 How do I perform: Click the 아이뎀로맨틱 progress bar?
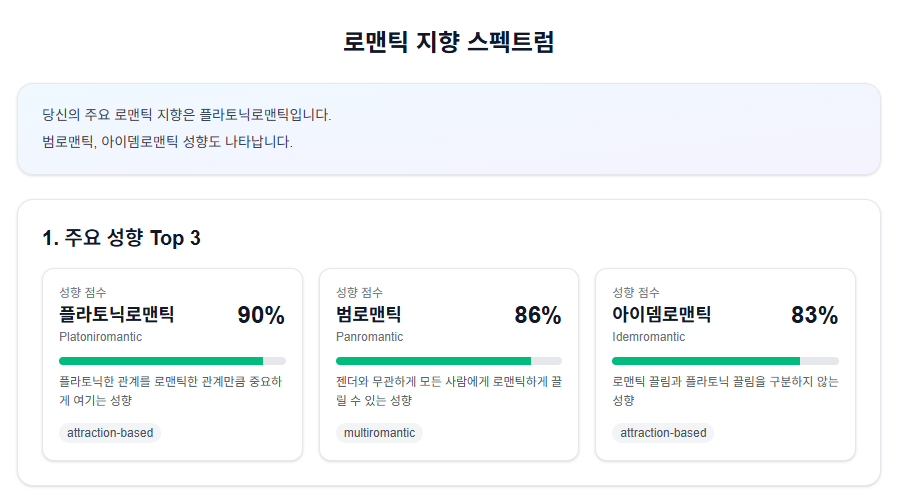(x=725, y=361)
